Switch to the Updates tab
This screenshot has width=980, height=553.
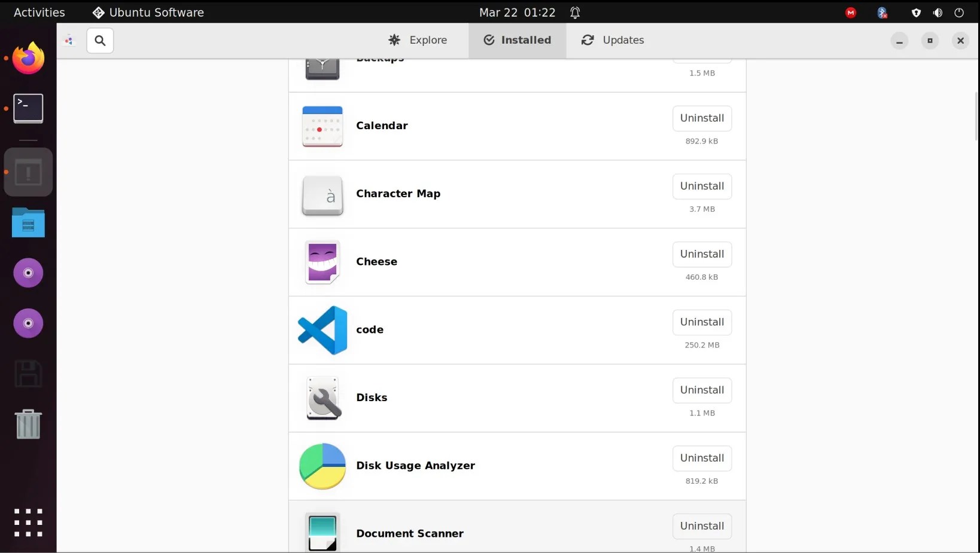click(x=613, y=40)
